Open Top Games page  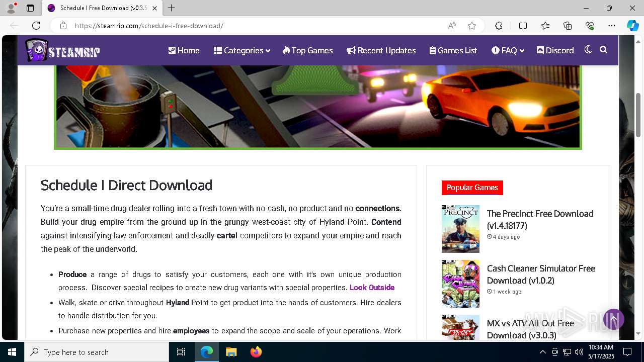pyautogui.click(x=307, y=50)
